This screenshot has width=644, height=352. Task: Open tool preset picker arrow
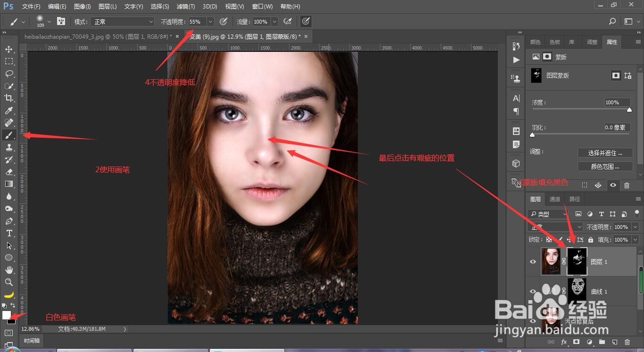tap(23, 22)
